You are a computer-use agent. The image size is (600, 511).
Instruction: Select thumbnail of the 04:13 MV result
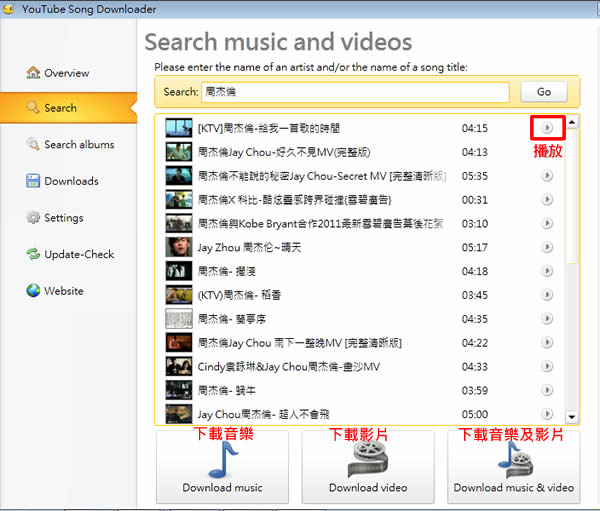click(x=179, y=152)
